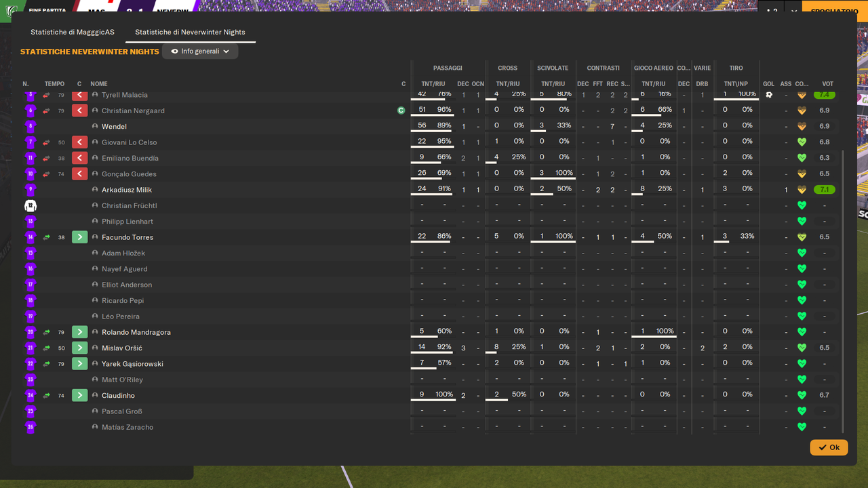Click substituted-on arrow for Rolando Mandragora
Image resolution: width=868 pixels, height=488 pixels.
pyautogui.click(x=80, y=332)
